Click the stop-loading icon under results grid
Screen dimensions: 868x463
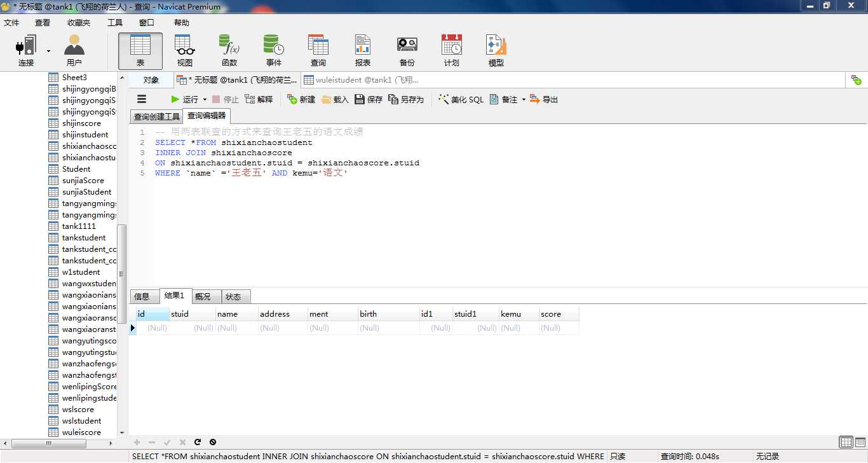[213, 442]
